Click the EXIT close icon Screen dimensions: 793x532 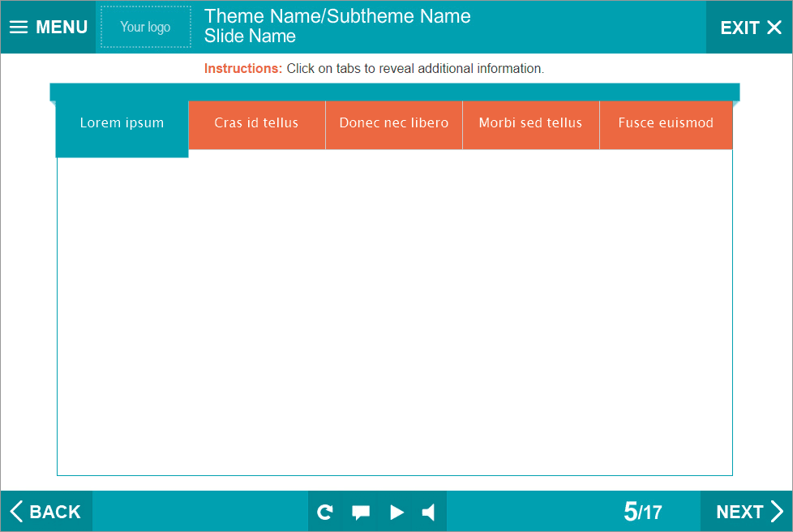(x=774, y=28)
